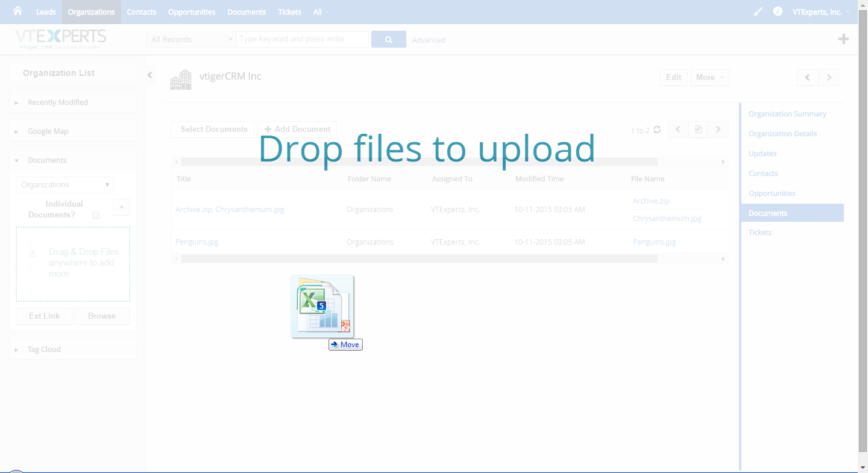Open the Opportunities module in top bar
The image size is (868, 473).
[192, 12]
